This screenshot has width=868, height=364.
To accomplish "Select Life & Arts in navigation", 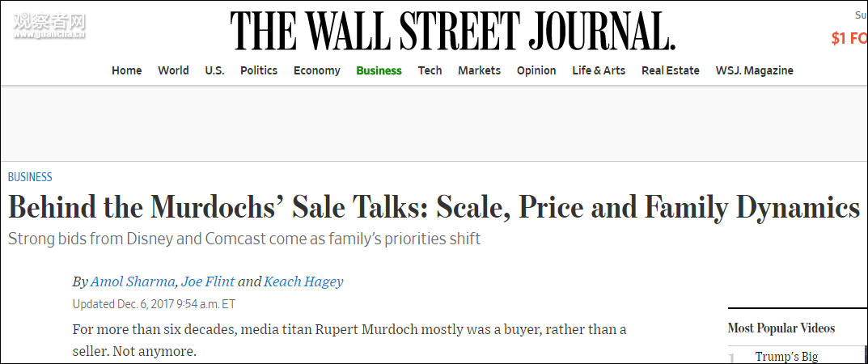I will coord(599,70).
